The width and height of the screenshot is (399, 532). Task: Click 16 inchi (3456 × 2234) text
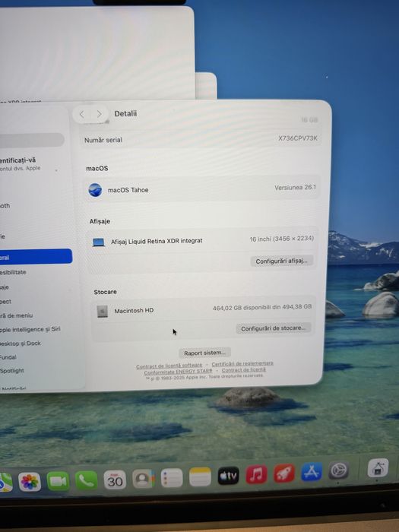click(x=282, y=239)
